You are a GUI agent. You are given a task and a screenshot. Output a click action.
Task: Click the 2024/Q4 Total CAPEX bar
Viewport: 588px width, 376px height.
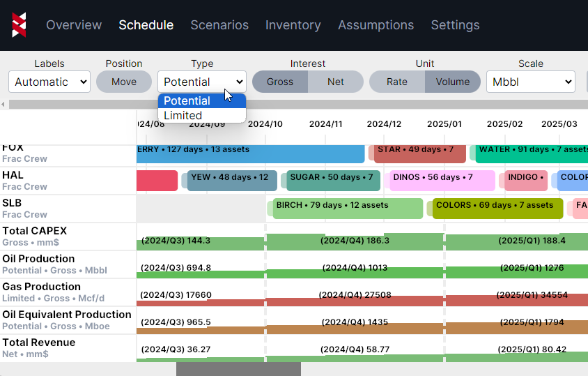[x=355, y=241]
